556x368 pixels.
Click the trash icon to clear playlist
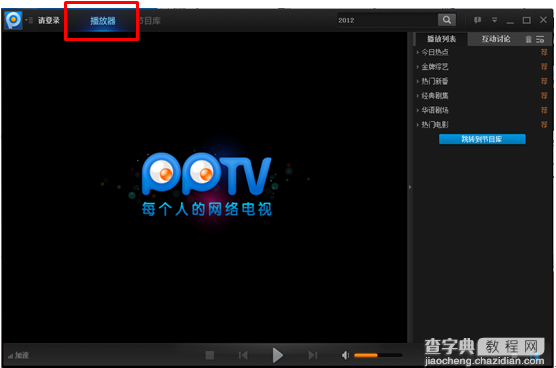point(528,39)
